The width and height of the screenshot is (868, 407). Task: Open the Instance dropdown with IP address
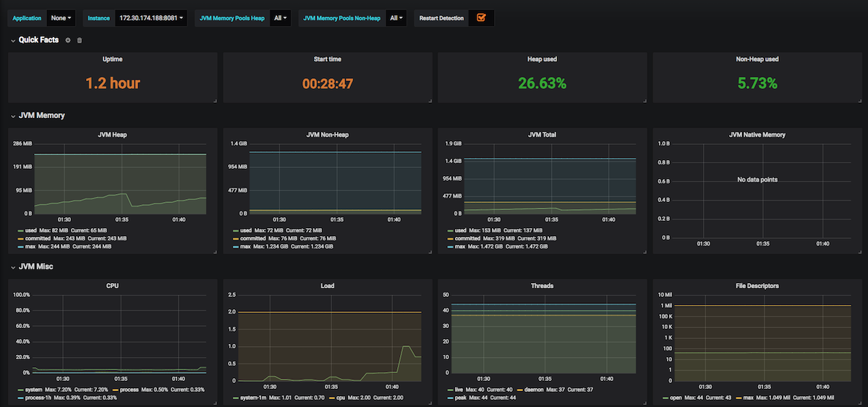(150, 17)
